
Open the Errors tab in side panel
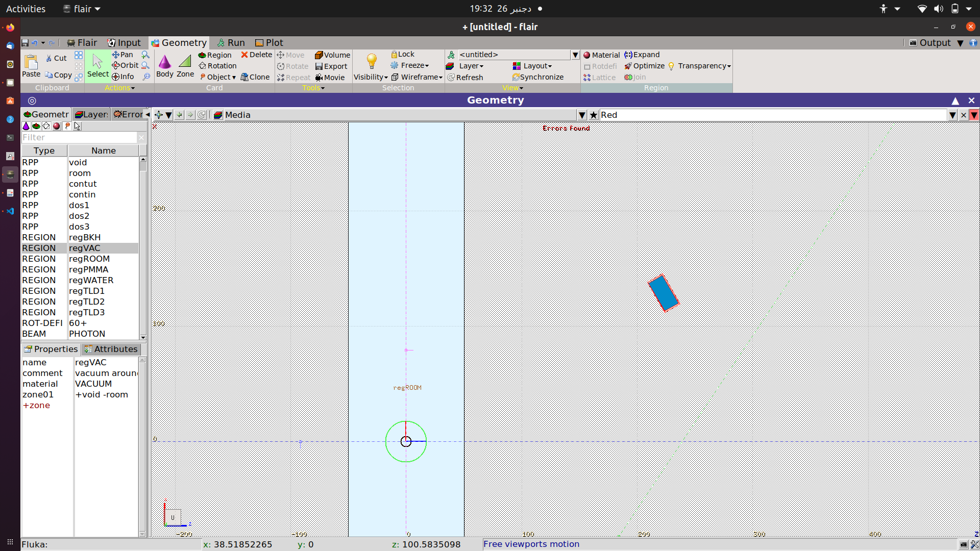[x=128, y=114]
